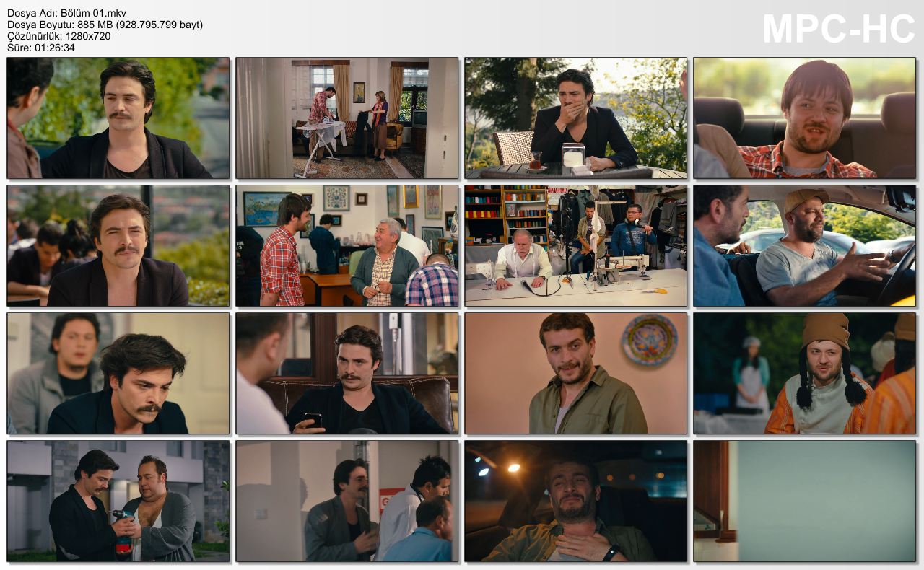The width and height of the screenshot is (924, 570).
Task: Open thumbnail of capped driver gesturing in car
Action: tap(805, 246)
